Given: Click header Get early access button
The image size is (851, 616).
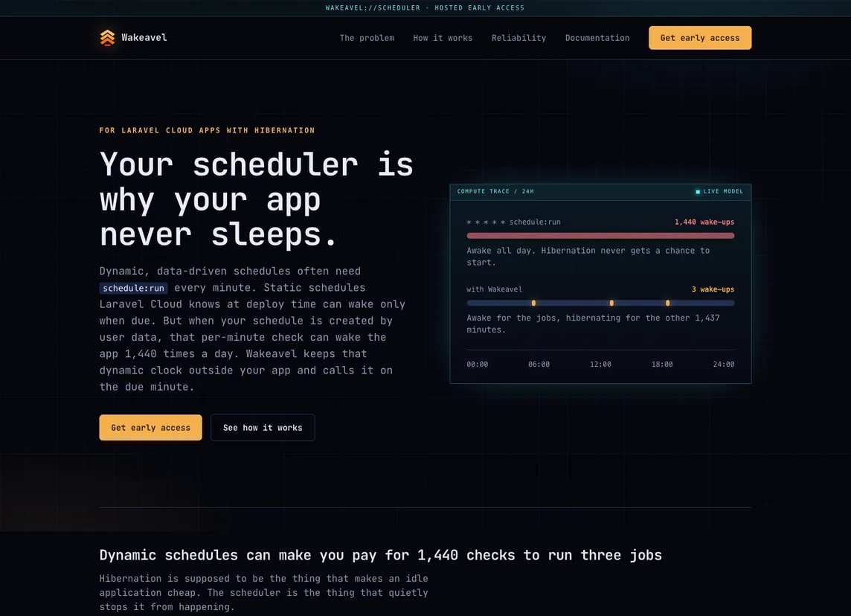Looking at the screenshot, I should [x=700, y=38].
